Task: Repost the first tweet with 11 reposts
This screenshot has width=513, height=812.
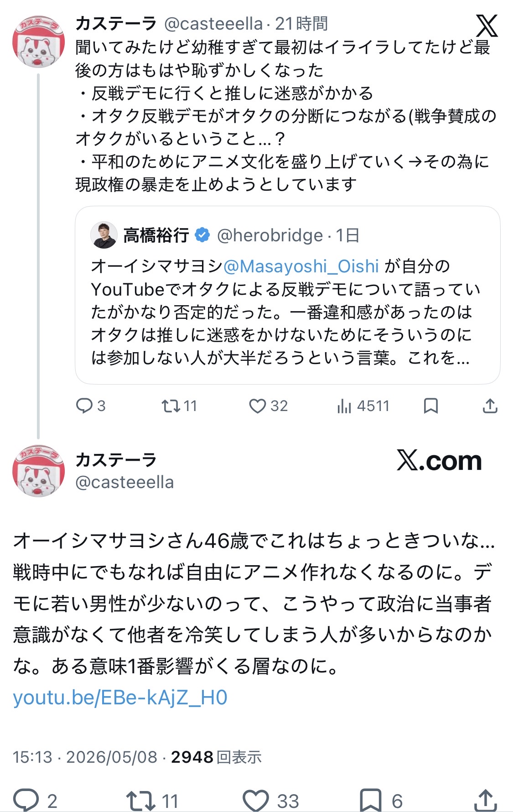Action: [x=179, y=406]
